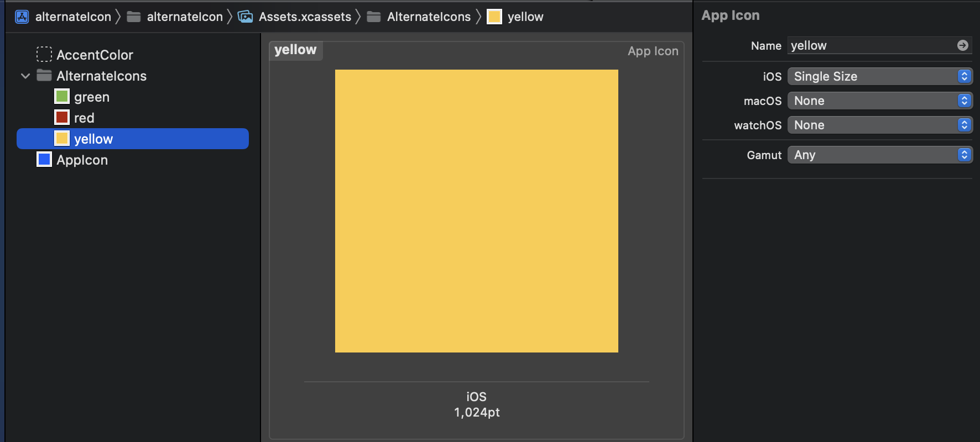Screen dimensions: 980x442
Task: Click the yellow icon preview thumbnail
Action: 476,211
